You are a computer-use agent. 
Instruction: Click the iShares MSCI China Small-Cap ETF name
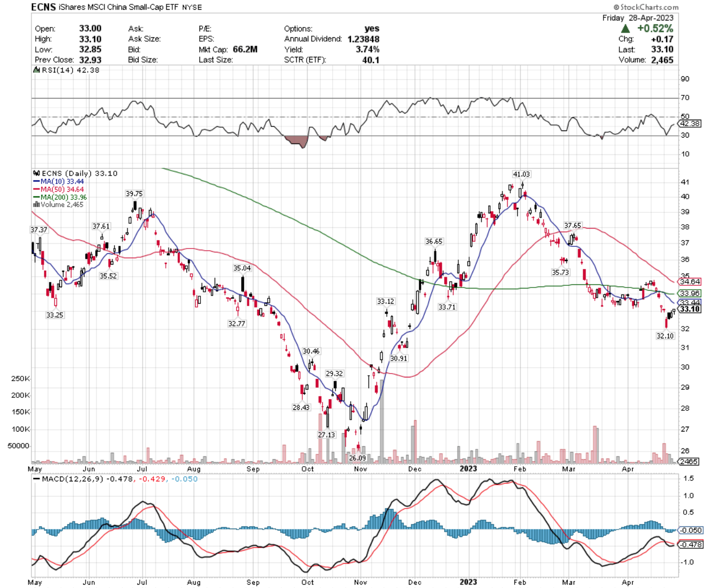(119, 7)
